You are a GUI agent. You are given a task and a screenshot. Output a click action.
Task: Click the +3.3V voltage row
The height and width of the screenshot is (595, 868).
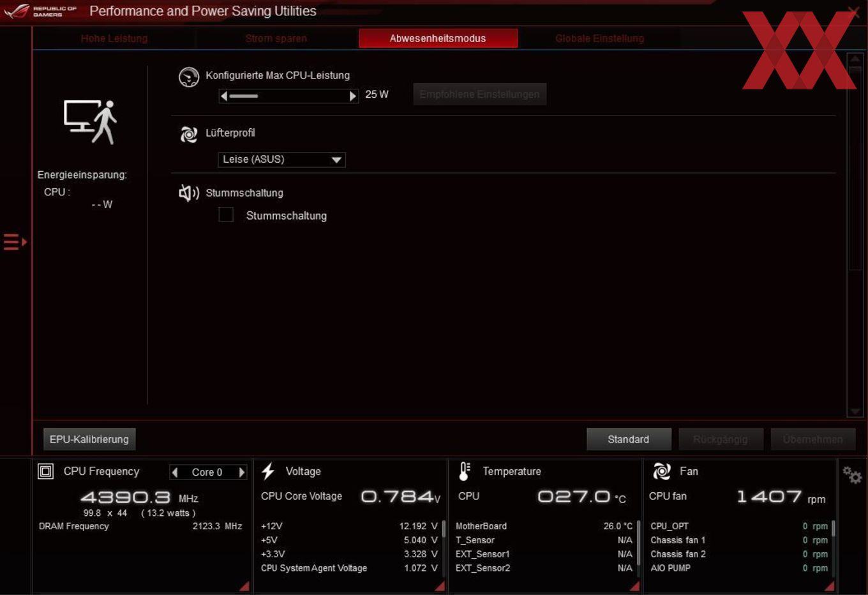click(349, 554)
